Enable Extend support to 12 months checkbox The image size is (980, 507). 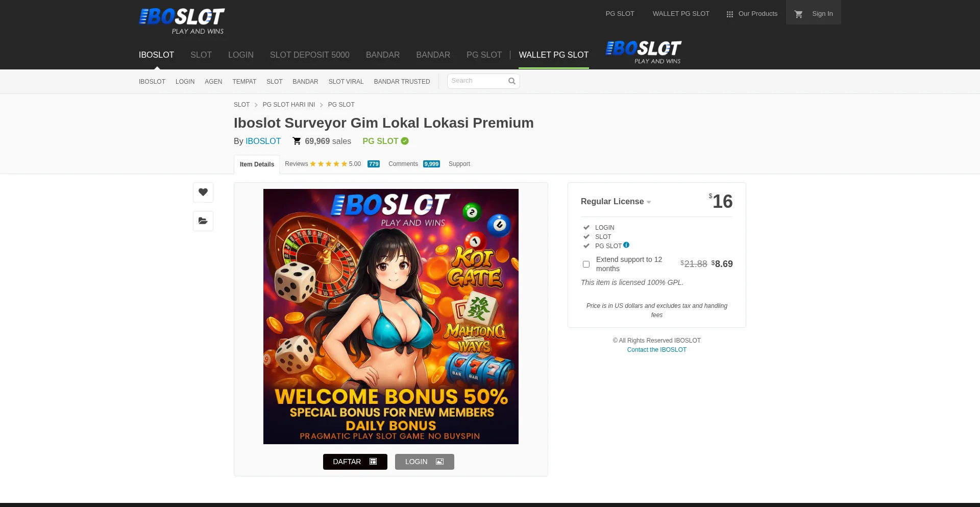pos(586,264)
